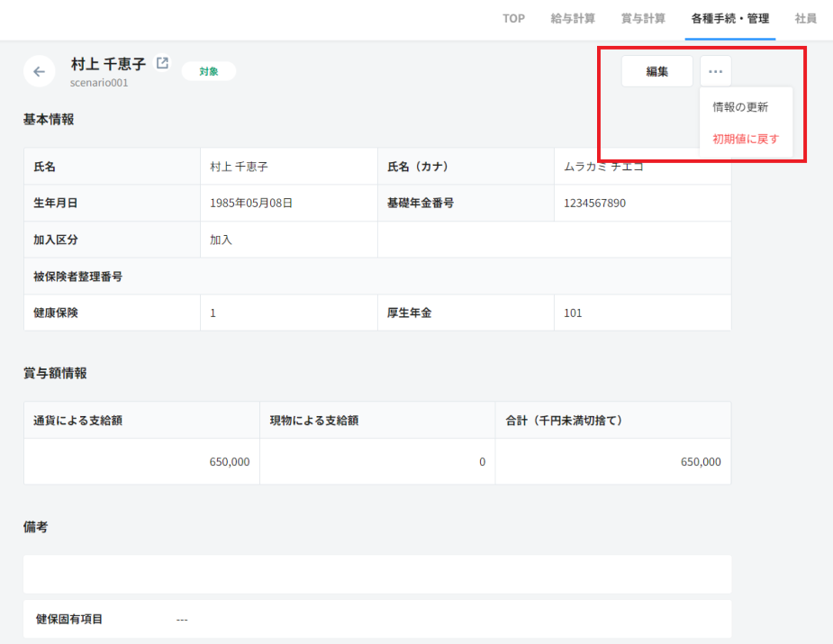Viewport: 833px width, 644px height.
Task: Click the three-dot more options button
Action: click(x=715, y=71)
